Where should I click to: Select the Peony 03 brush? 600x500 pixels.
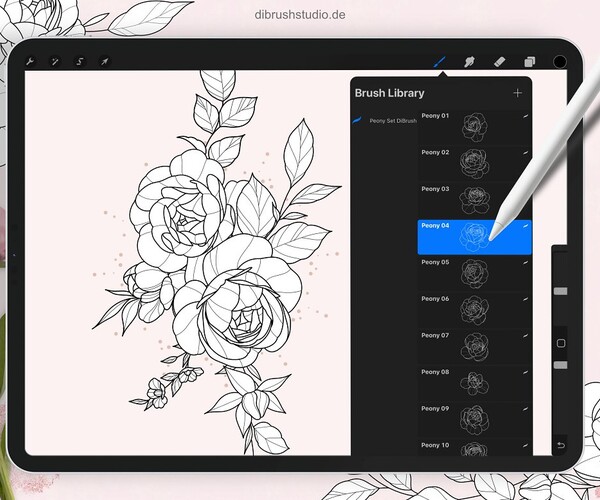pos(474,200)
